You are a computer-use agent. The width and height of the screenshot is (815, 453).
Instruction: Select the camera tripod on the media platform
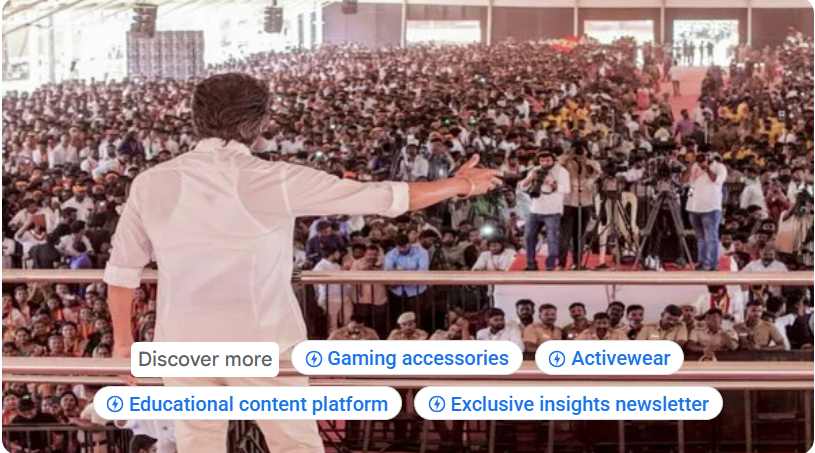click(665, 221)
